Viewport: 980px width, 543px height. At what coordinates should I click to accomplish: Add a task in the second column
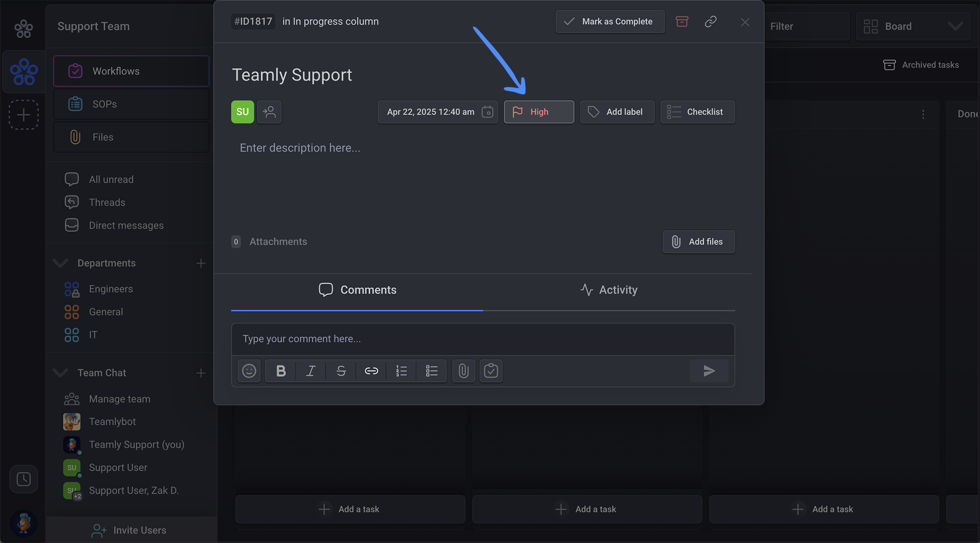(587, 509)
